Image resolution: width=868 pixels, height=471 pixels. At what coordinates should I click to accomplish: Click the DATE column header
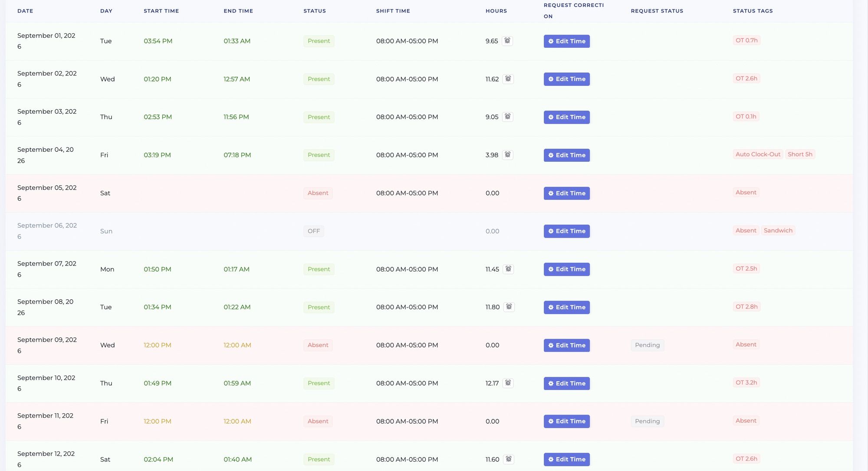click(x=25, y=11)
